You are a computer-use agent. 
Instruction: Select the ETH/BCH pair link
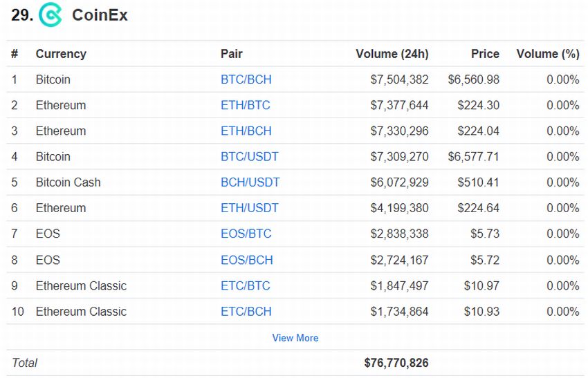pos(246,131)
